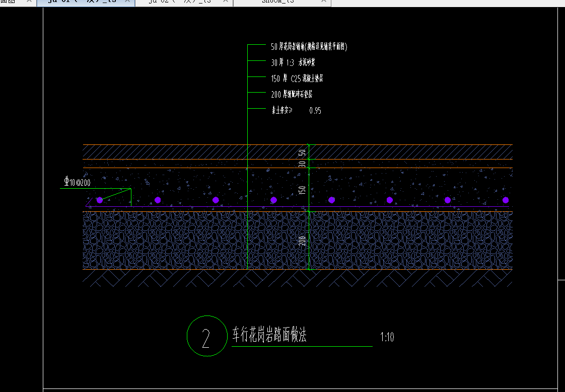The width and height of the screenshot is (565, 392).
Task: Click the circled detail number 2
Action: (207, 336)
